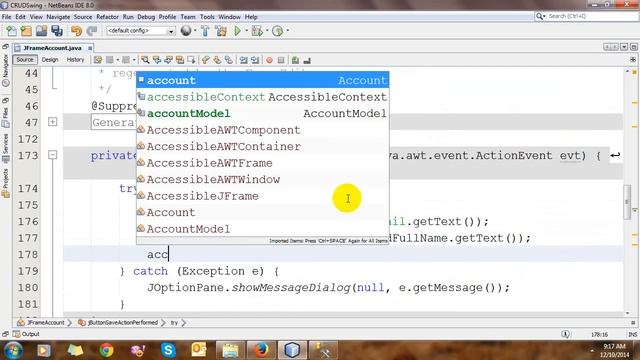Click the Next Bookmark icon
This screenshot has width=640, height=360.
click(217, 60)
